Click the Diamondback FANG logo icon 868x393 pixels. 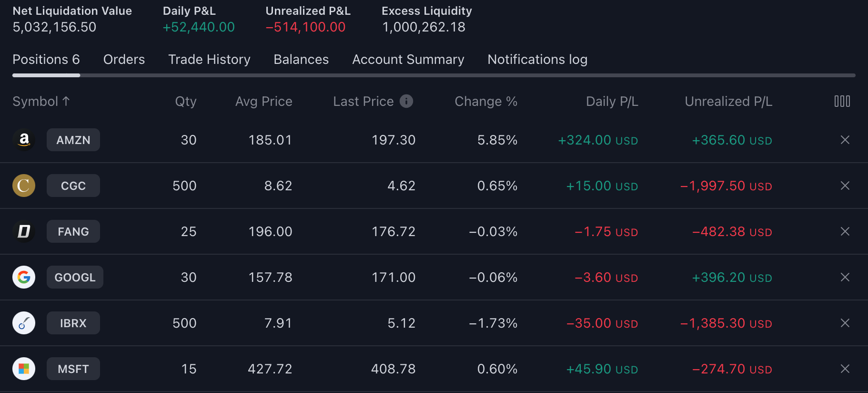pyautogui.click(x=24, y=231)
